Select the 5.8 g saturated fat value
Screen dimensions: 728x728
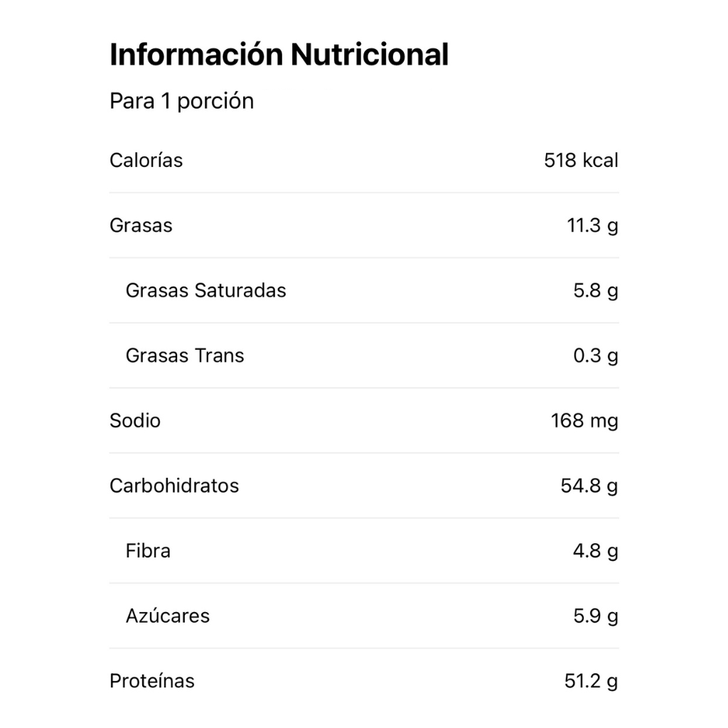[x=596, y=290]
